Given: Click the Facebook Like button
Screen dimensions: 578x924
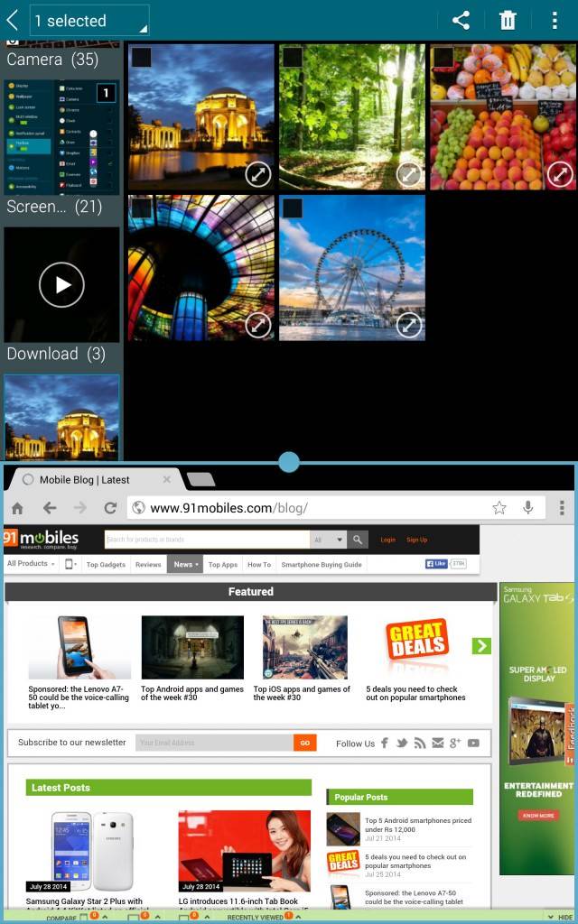Looking at the screenshot, I should [436, 564].
